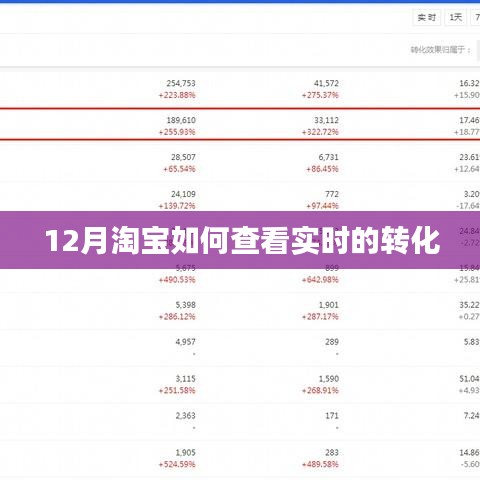The height and width of the screenshot is (480, 480).
Task: Click the 1,590 value cell
Action: (328, 379)
